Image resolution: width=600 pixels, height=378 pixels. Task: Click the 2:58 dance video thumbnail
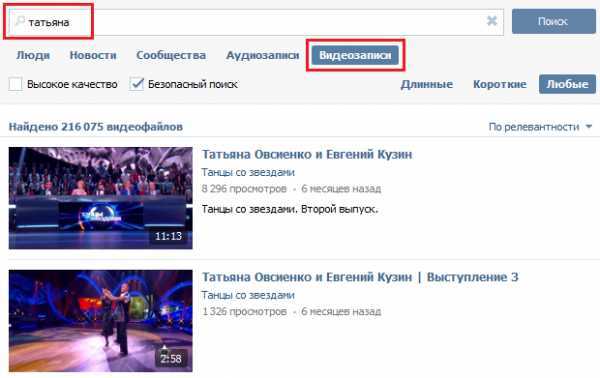click(101, 321)
